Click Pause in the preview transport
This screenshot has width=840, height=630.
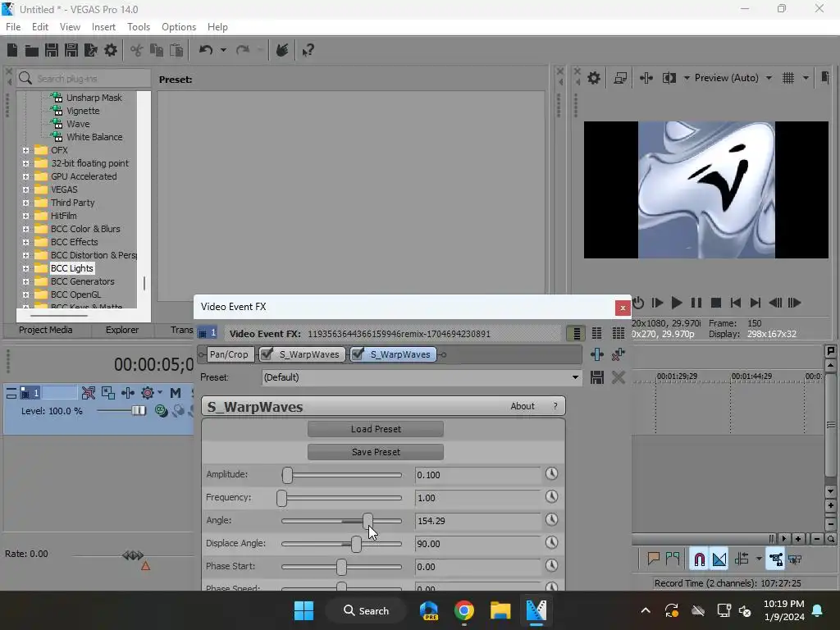pyautogui.click(x=696, y=303)
